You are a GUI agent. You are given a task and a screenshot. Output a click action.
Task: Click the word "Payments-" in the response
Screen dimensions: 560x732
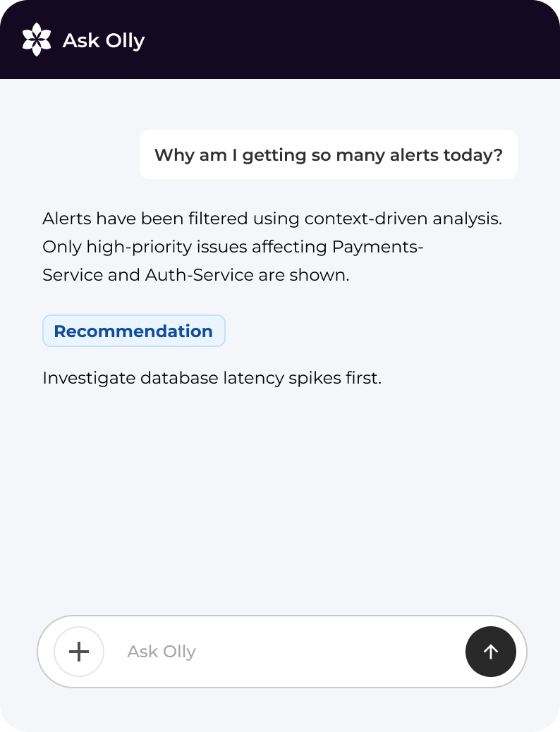click(x=377, y=247)
